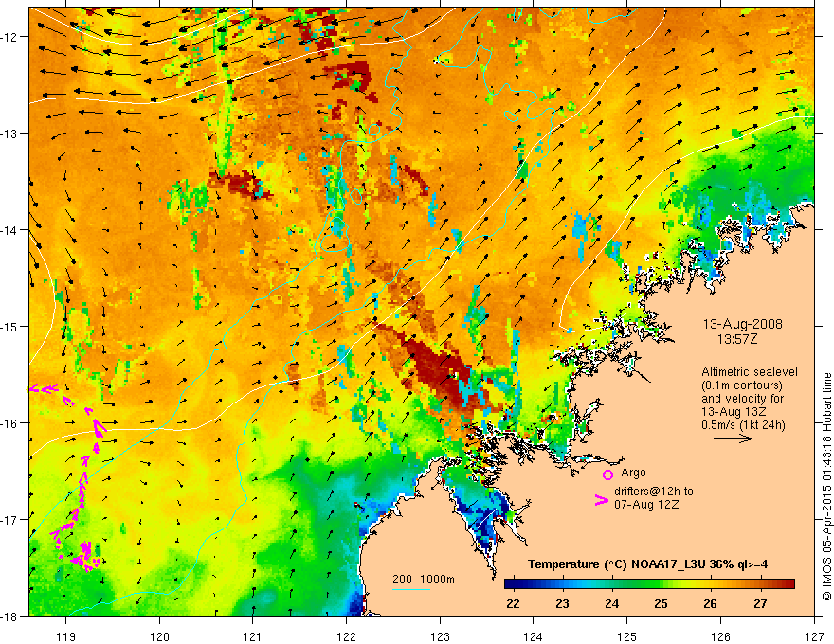834x644 pixels.
Task: Click the colorbar tick label 24
Action: pyautogui.click(x=611, y=603)
